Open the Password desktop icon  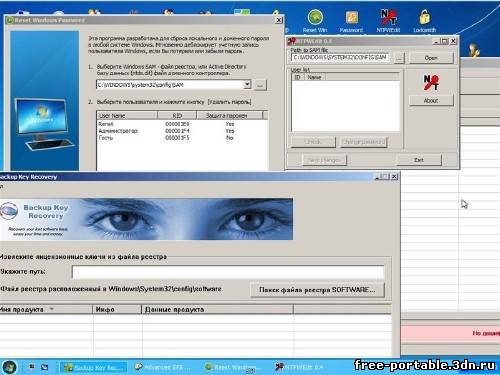351,21
